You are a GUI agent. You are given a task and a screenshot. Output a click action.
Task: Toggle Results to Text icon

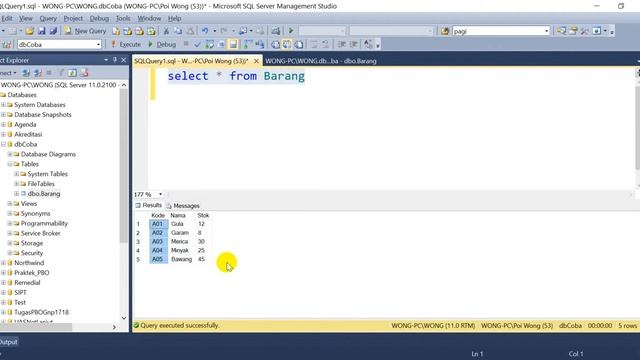(x=276, y=44)
